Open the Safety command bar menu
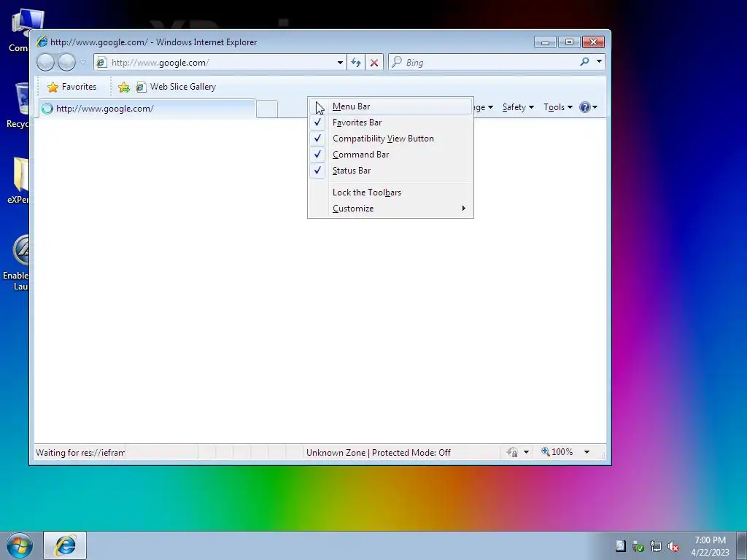Screen dimensions: 747x560 [518, 107]
